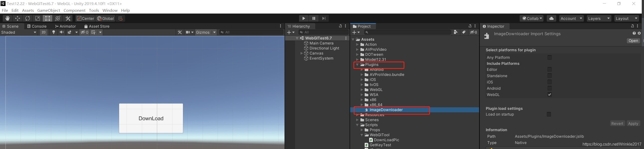The image size is (644, 149).
Task: Click the Pause button
Action: tap(314, 18)
